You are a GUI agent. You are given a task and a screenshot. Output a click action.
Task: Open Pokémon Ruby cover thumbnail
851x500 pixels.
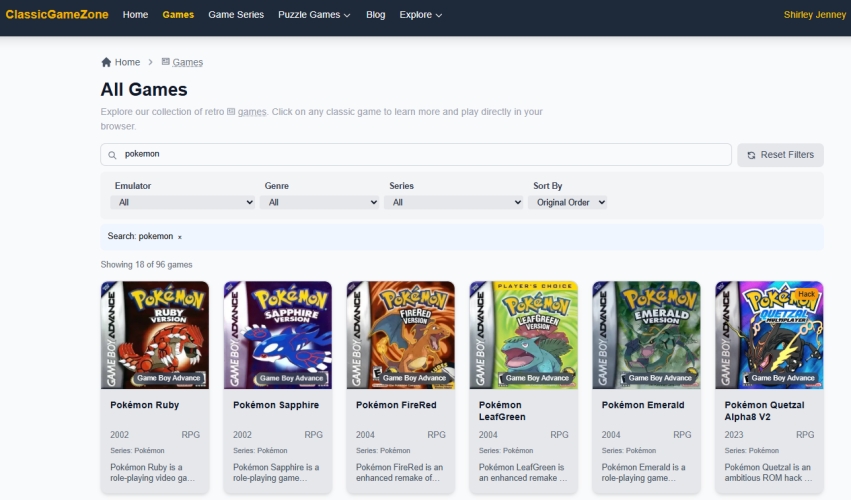click(x=155, y=335)
